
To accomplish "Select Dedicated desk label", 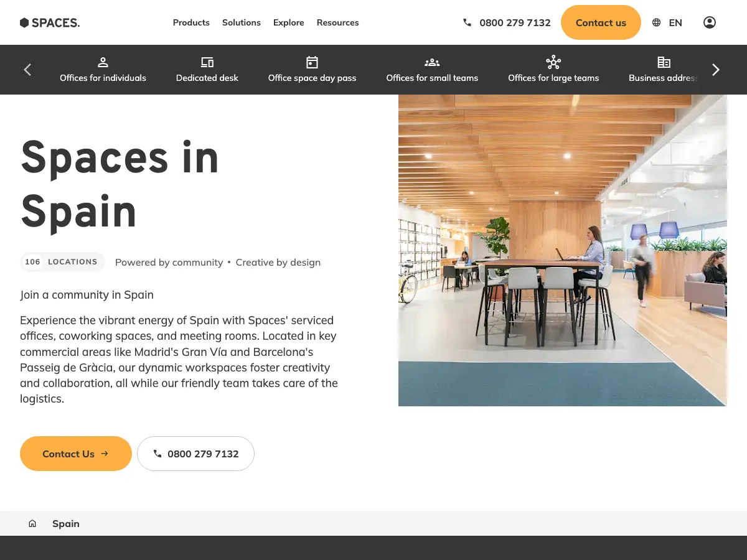I will click(x=207, y=78).
